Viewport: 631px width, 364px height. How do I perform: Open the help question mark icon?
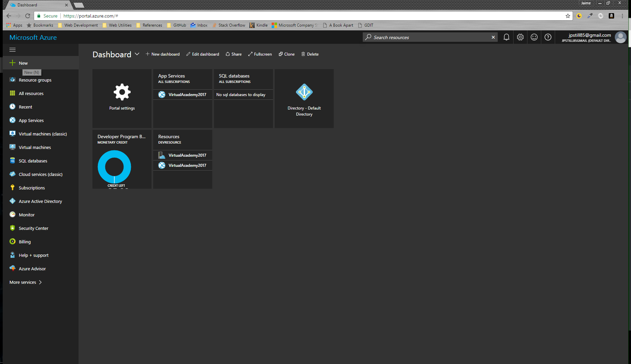click(x=548, y=37)
